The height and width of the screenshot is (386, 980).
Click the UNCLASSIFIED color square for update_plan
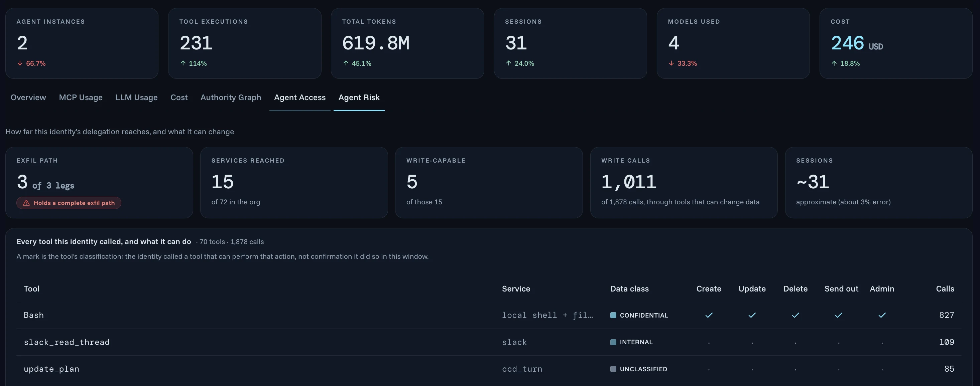pos(613,369)
